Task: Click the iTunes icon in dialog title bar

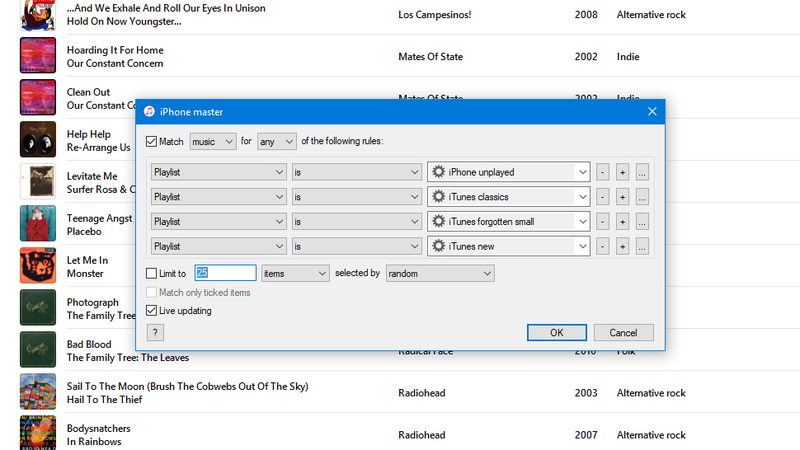Action: point(149,112)
